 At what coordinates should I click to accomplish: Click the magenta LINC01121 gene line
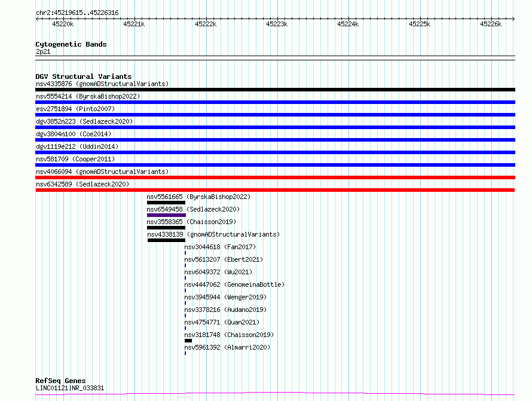tap(275, 394)
